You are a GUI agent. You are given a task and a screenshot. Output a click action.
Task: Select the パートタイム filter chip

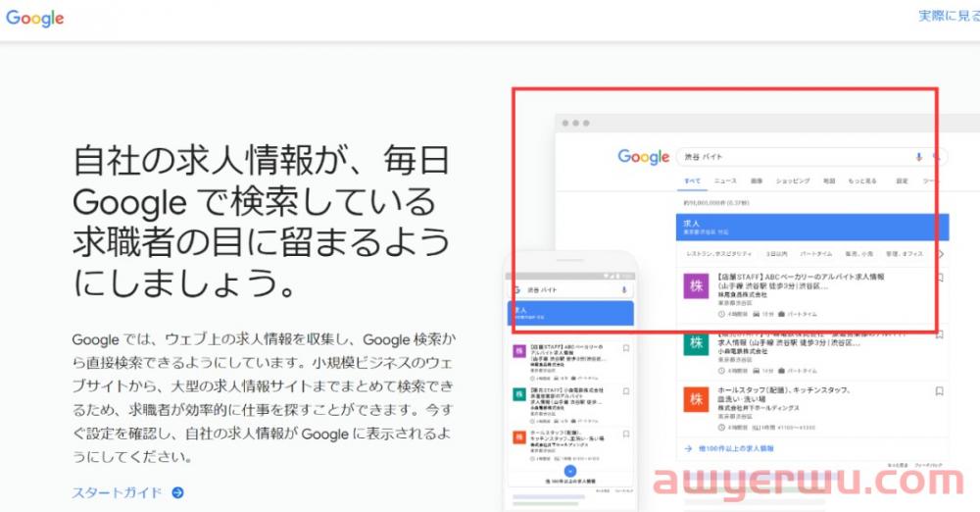(x=815, y=254)
